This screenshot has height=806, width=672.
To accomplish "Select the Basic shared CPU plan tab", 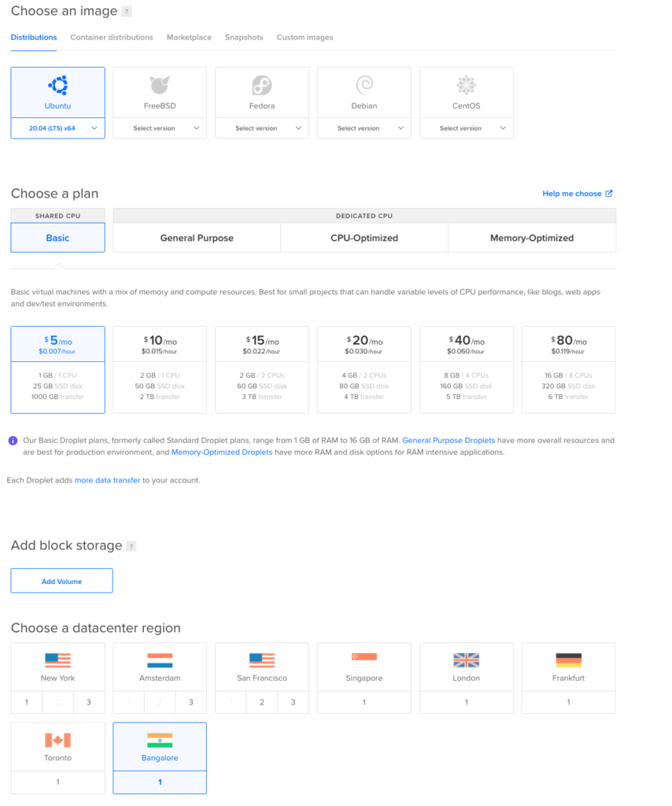I will click(x=57, y=238).
